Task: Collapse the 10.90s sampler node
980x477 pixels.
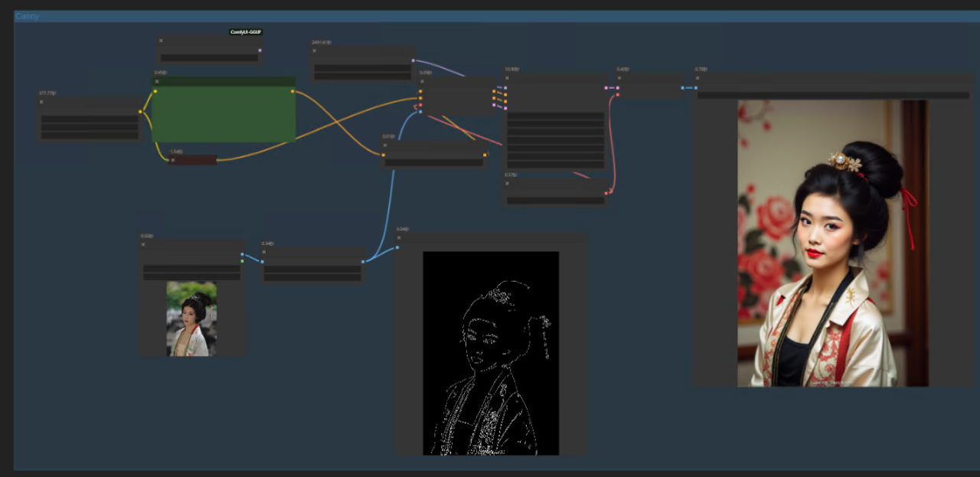Action: point(507,77)
